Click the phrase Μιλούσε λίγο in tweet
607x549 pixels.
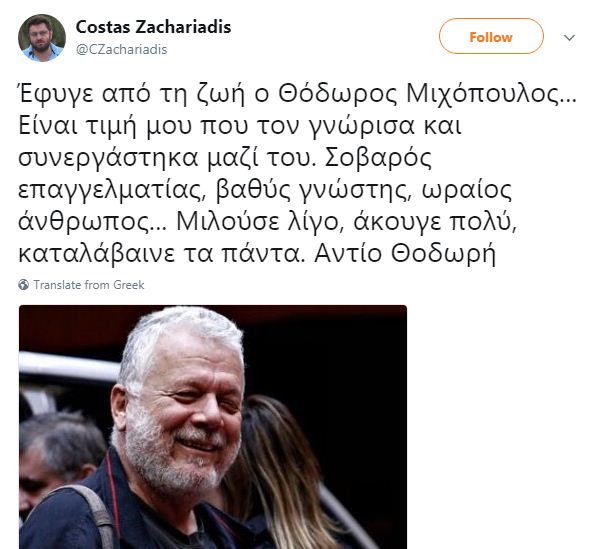(x=257, y=222)
